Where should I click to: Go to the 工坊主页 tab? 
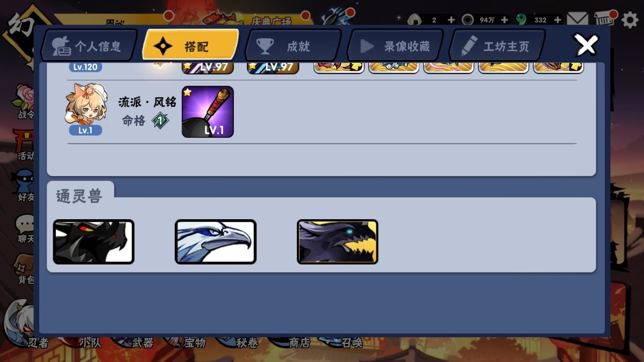pos(497,46)
